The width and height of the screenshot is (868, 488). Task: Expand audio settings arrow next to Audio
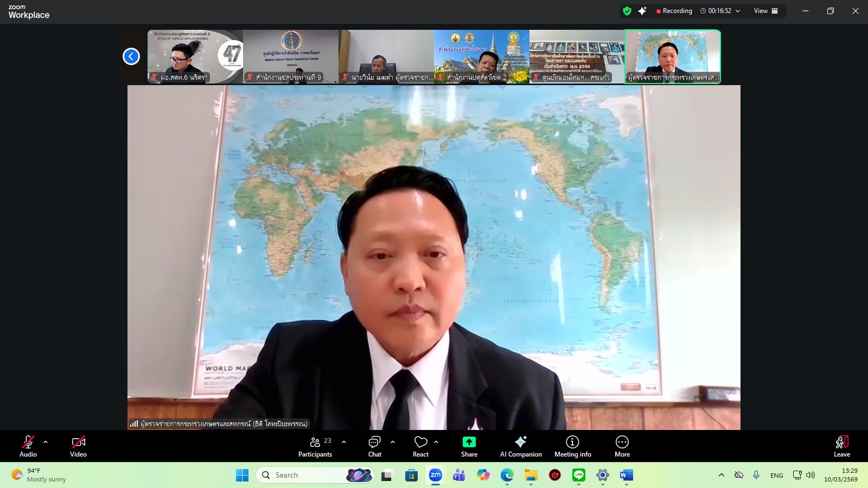point(46,442)
